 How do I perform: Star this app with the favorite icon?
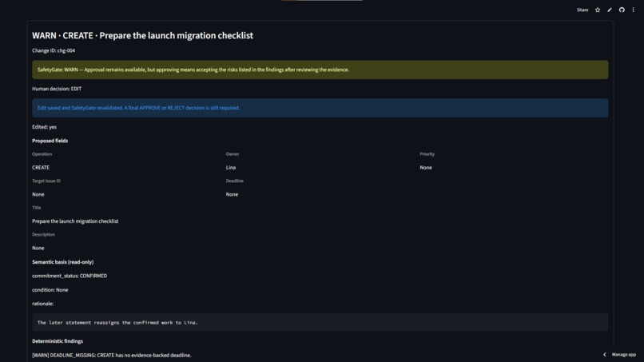click(598, 10)
